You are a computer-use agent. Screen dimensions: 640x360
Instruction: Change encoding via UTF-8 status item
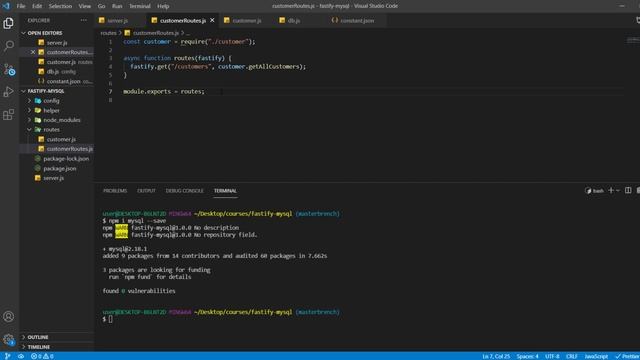pos(552,356)
